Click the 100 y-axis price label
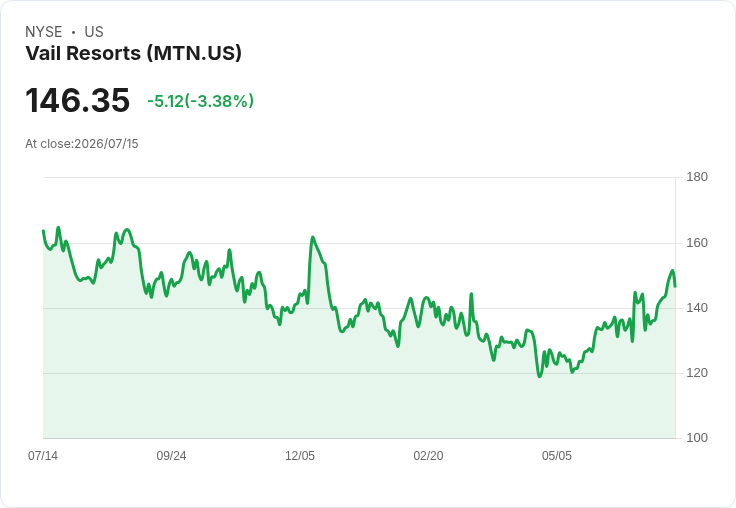The image size is (736, 508). tap(697, 438)
